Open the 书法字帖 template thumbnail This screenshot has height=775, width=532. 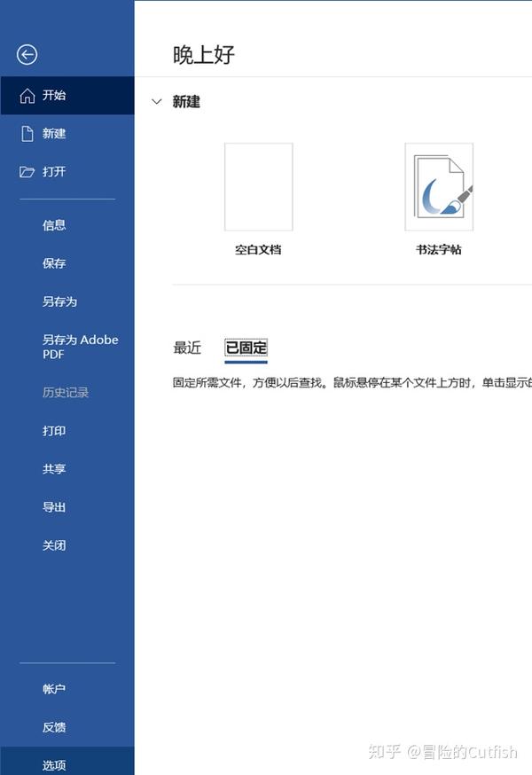pos(439,187)
